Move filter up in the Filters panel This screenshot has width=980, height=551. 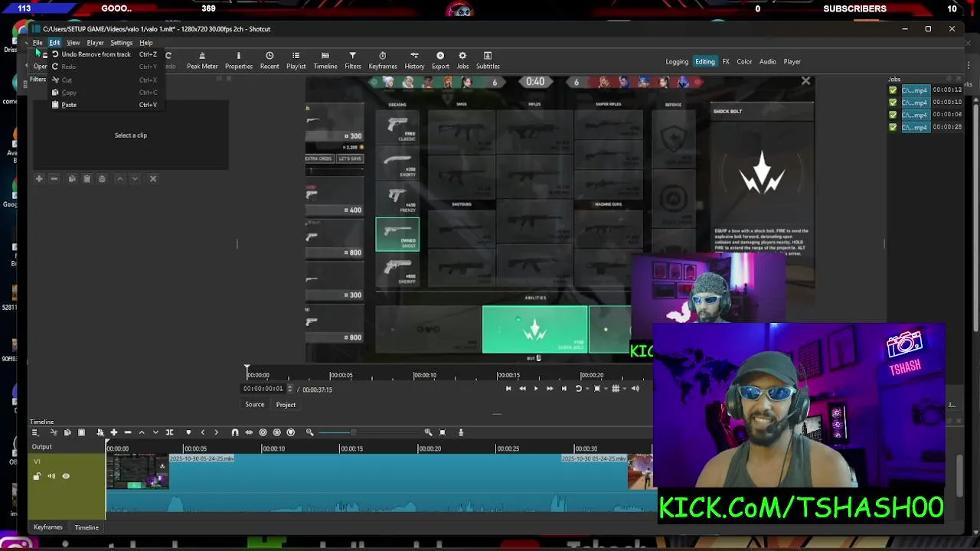pyautogui.click(x=119, y=178)
